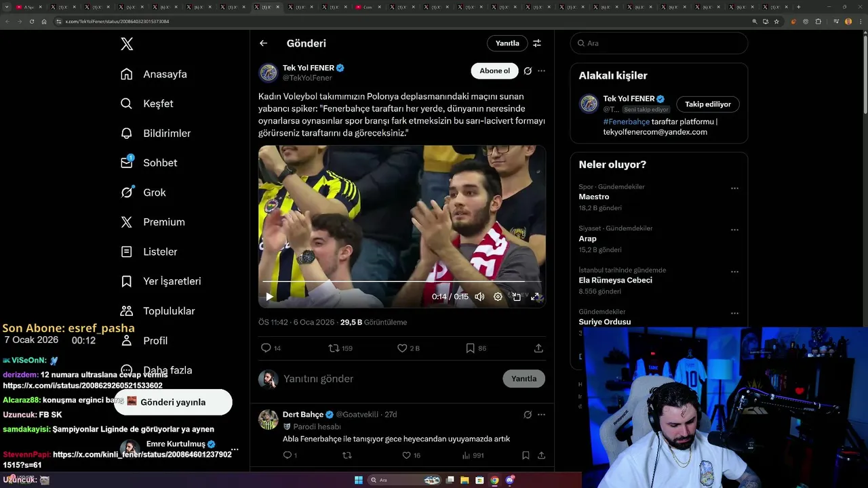Image resolution: width=868 pixels, height=488 pixels.
Task: Open Grok from the sidebar
Action: point(143,192)
